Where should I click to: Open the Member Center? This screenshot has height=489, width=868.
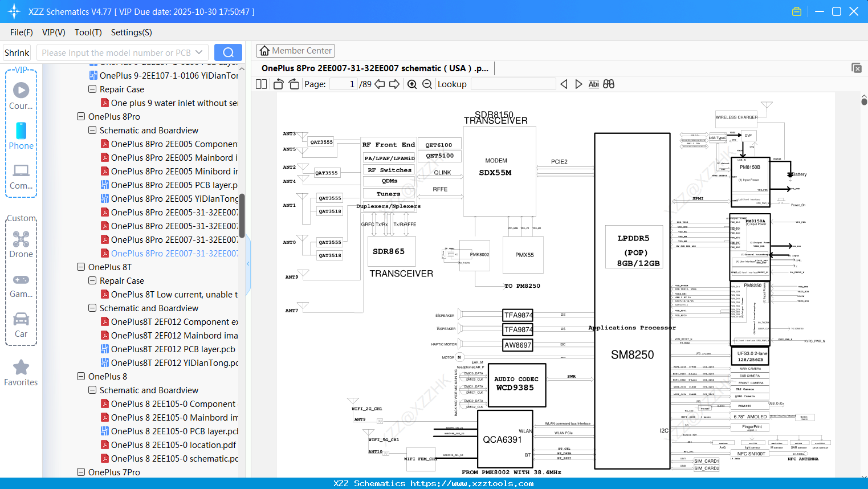(x=295, y=51)
